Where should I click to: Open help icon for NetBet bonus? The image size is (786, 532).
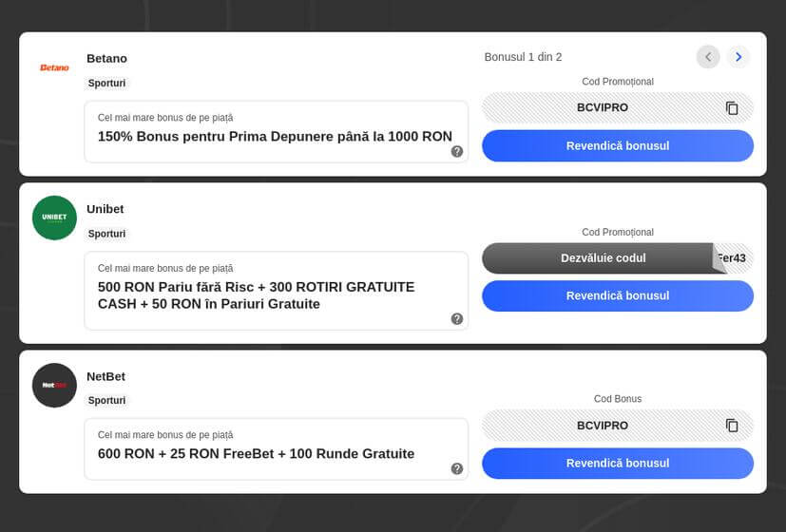(x=456, y=468)
